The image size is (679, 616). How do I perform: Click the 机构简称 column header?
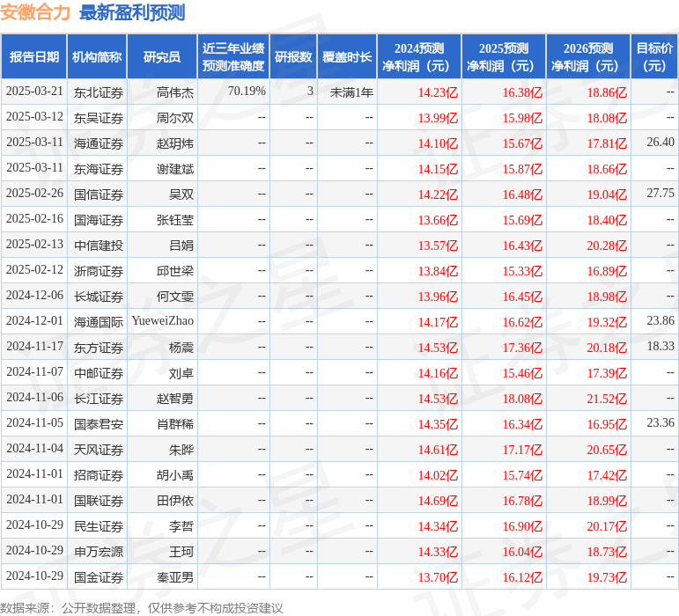[97, 56]
